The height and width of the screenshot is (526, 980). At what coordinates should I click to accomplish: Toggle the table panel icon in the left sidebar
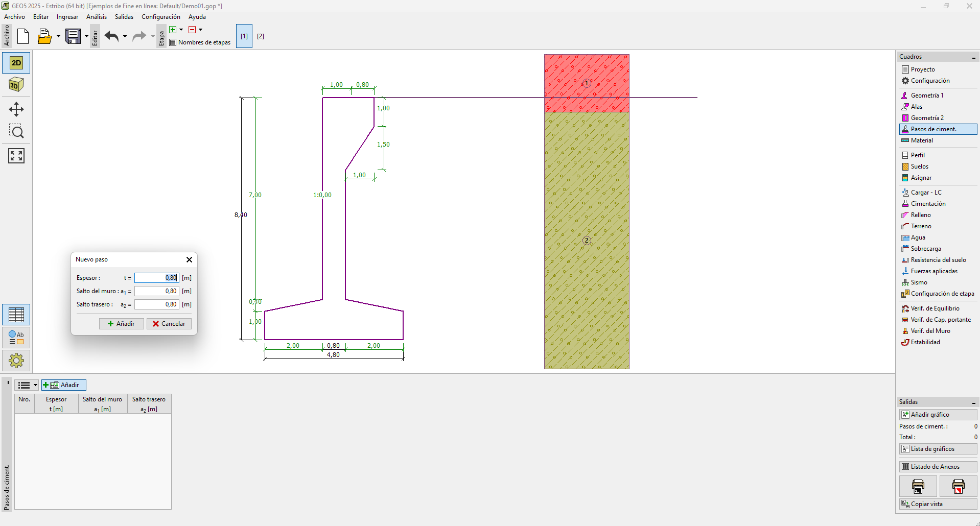point(16,315)
